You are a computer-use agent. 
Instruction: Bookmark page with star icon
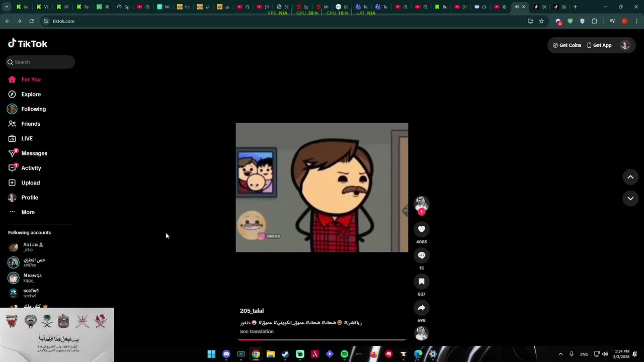click(541, 21)
